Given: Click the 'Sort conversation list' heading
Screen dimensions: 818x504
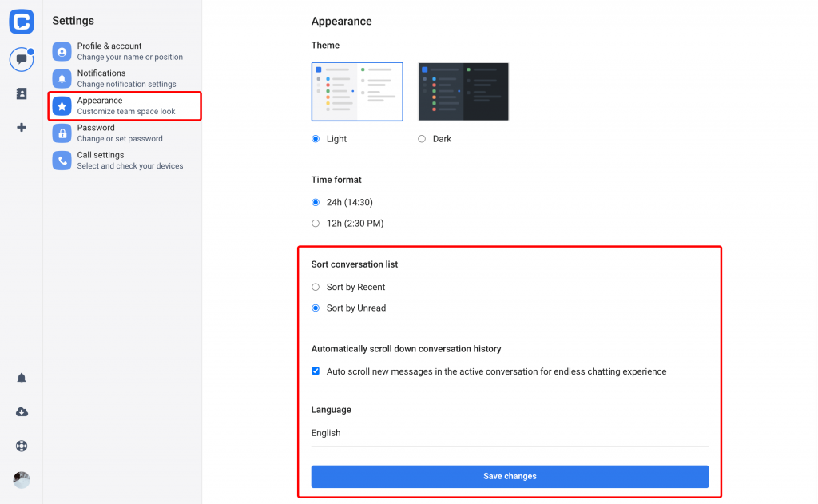Looking at the screenshot, I should pyautogui.click(x=355, y=264).
